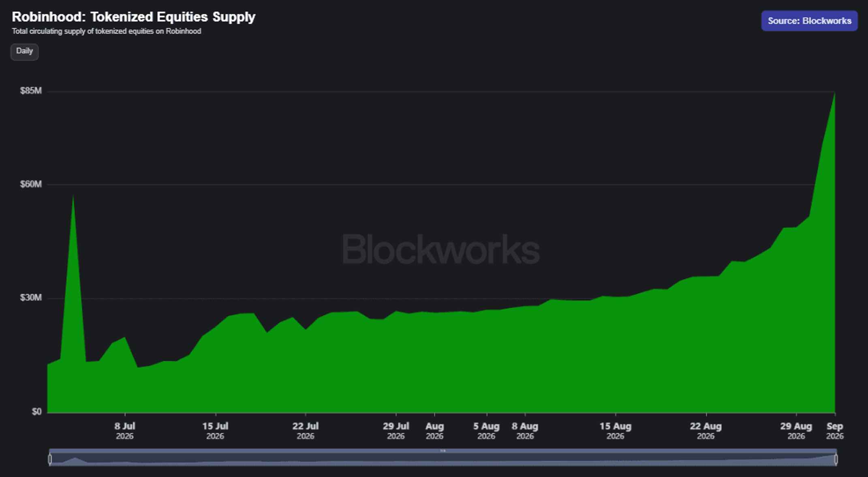Click the early July peak on chart
Viewport: 868px width, 477px height.
click(73, 196)
